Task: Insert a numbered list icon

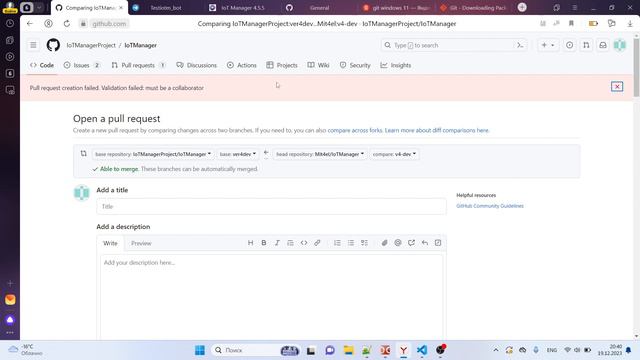Action: coord(337,243)
